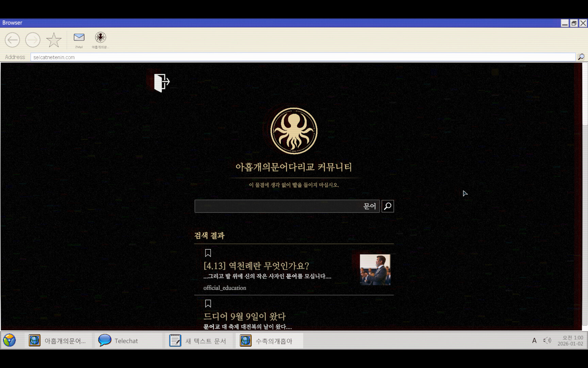Click the address bar search magnifier
Viewport: 588px width, 368px height.
tap(581, 57)
